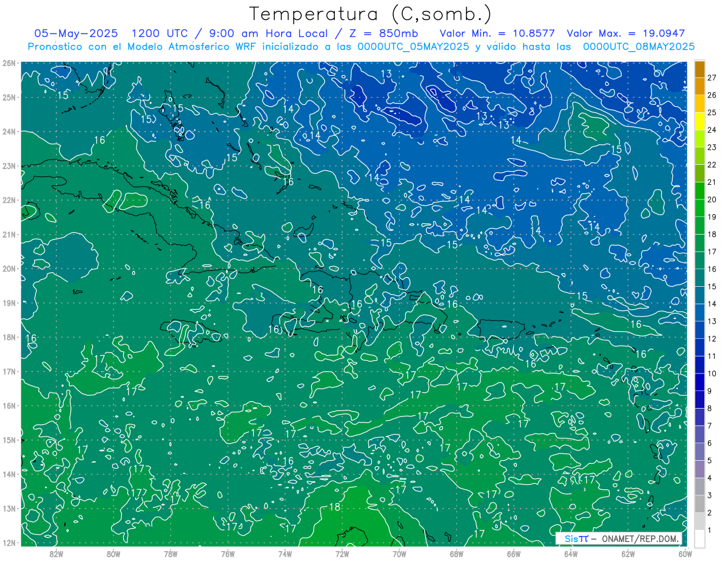Click the 26N latitude label
This screenshot has width=728, height=562.
click(9, 63)
